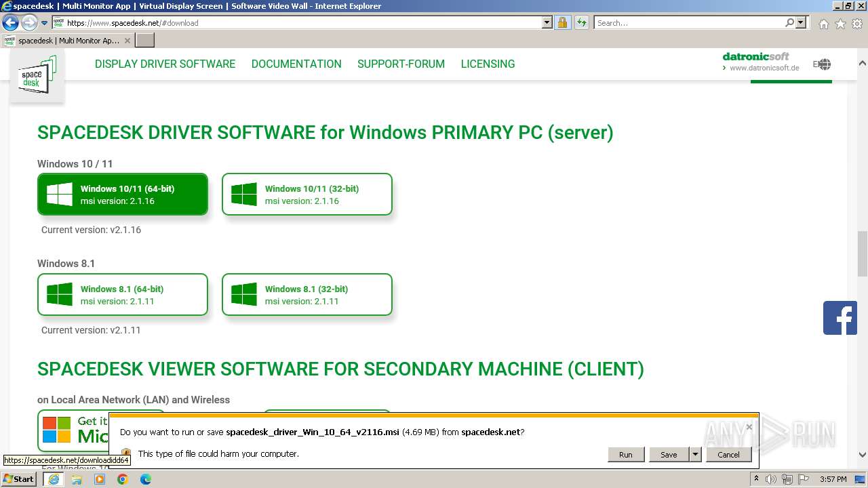Click the security lock icon
Screen dimensions: 868x488
(562, 22)
